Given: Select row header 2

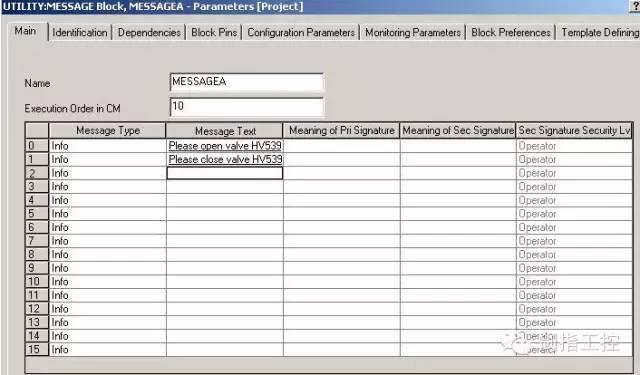Looking at the screenshot, I should click(x=37, y=173).
